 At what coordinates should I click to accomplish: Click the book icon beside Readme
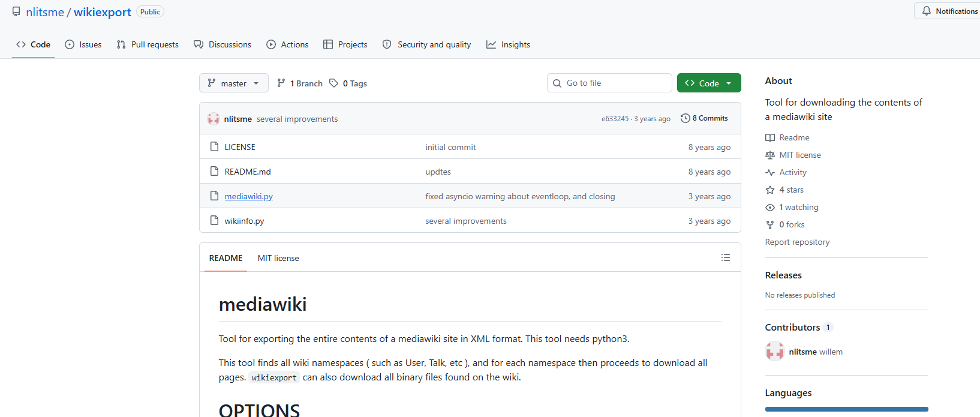[770, 137]
